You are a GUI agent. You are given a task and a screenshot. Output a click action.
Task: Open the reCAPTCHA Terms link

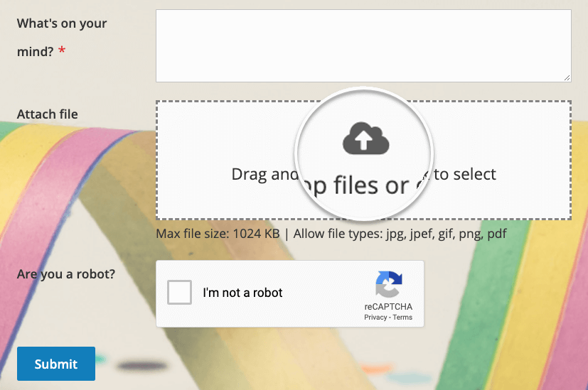pyautogui.click(x=402, y=318)
